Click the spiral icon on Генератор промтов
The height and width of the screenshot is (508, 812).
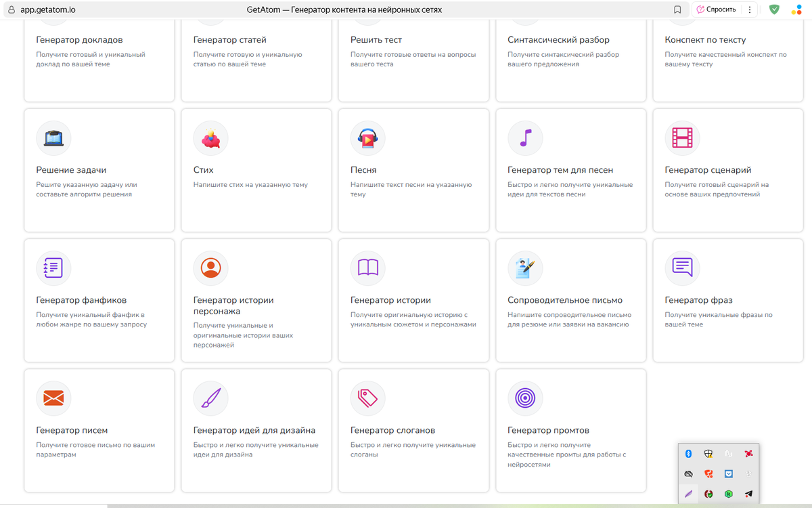pos(525,398)
